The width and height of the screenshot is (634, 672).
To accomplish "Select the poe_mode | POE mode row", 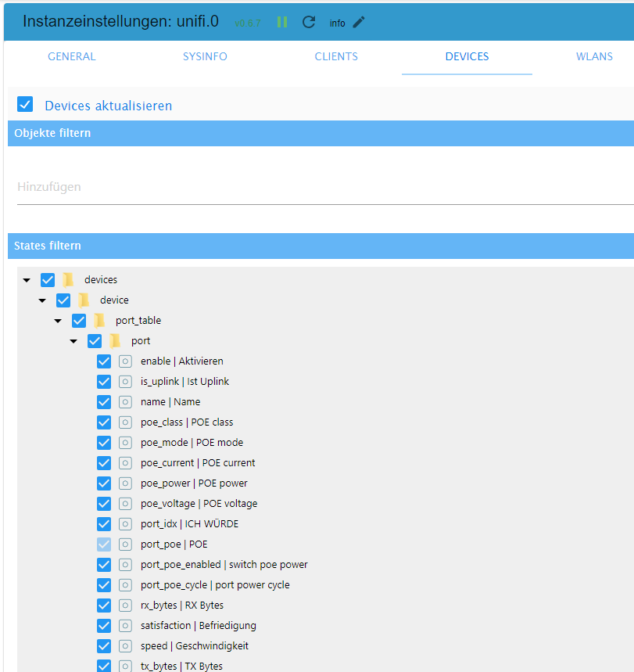I will (192, 443).
